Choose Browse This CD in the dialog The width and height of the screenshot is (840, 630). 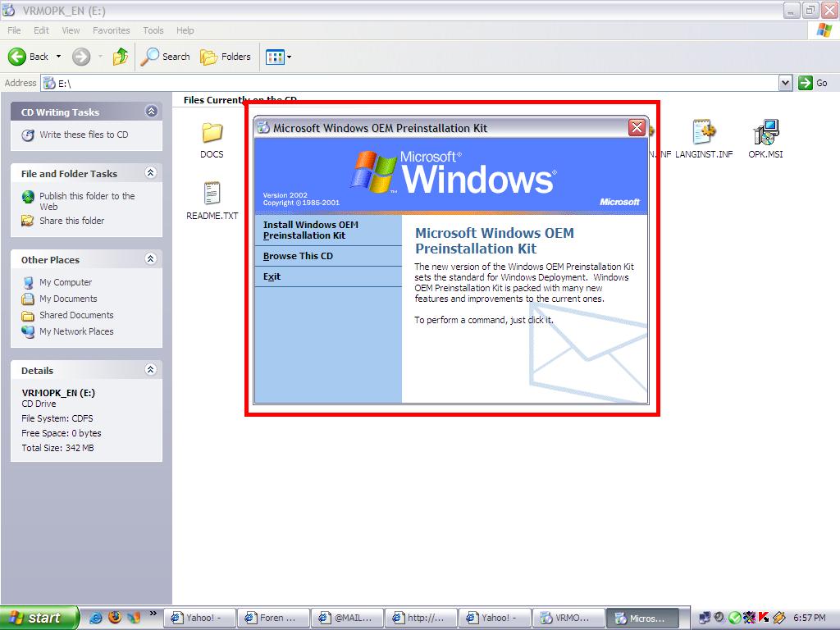click(x=328, y=256)
